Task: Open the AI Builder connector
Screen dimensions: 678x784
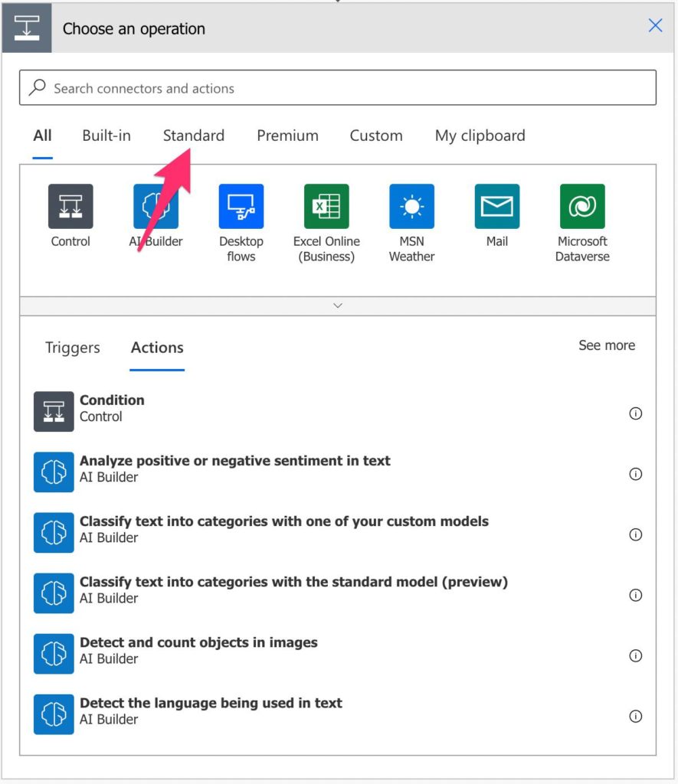Action: click(x=156, y=205)
